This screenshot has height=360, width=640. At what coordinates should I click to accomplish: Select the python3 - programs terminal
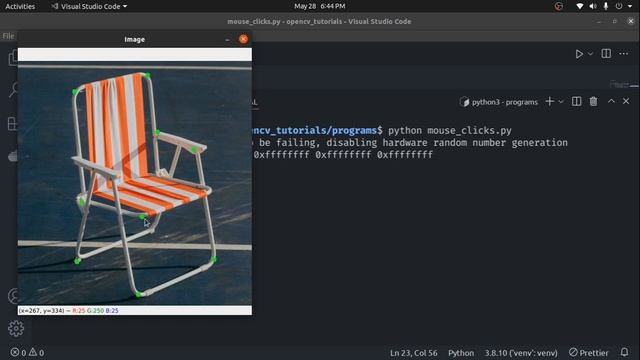(x=499, y=102)
